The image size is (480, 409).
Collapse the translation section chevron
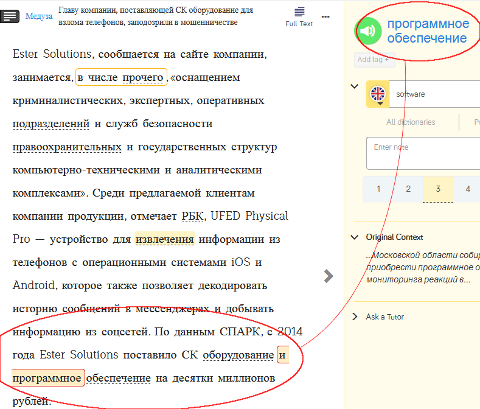pyautogui.click(x=355, y=86)
